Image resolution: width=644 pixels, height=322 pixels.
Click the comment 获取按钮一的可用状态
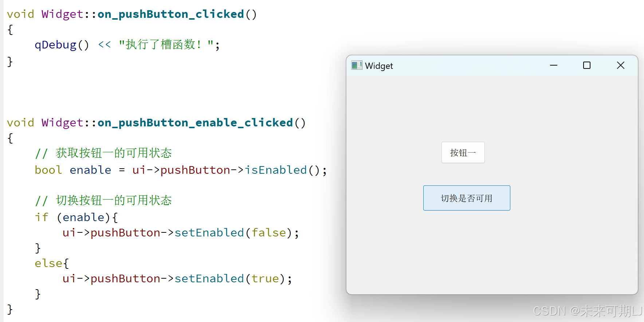coord(103,153)
